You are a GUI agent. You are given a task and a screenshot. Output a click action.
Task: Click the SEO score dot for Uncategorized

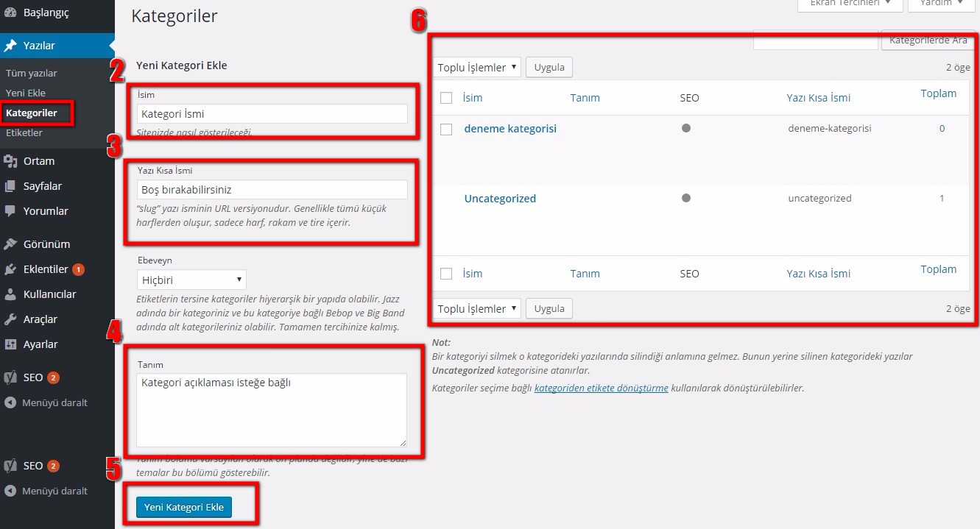click(x=686, y=198)
